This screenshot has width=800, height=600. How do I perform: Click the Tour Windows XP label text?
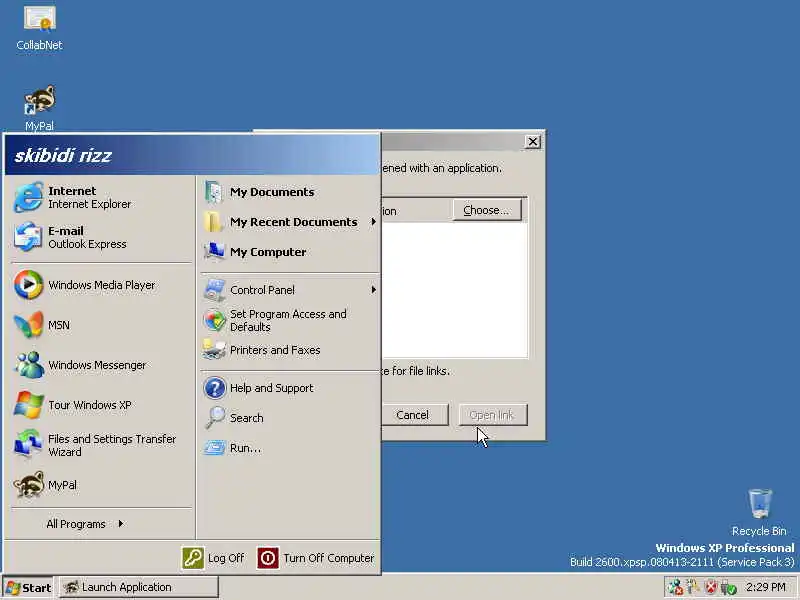pyautogui.click(x=90, y=405)
